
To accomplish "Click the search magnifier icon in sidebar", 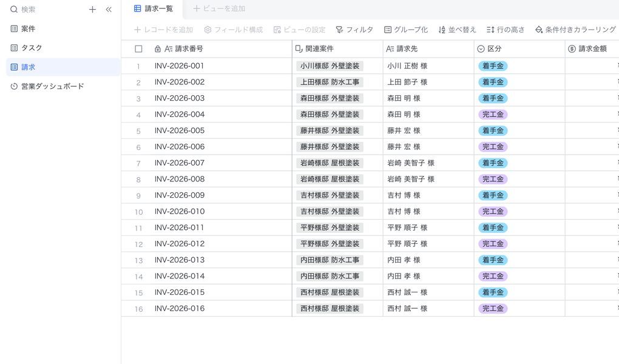I will 14,10.
